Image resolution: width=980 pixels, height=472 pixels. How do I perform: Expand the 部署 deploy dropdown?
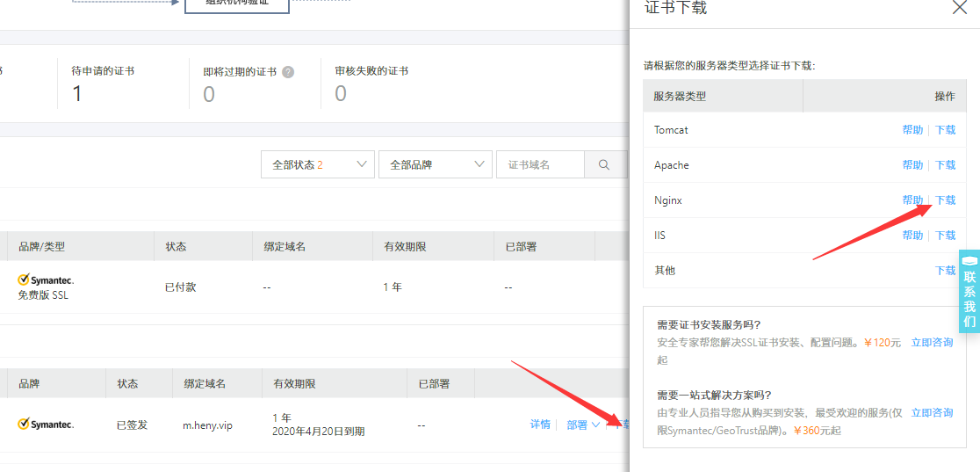tap(583, 425)
